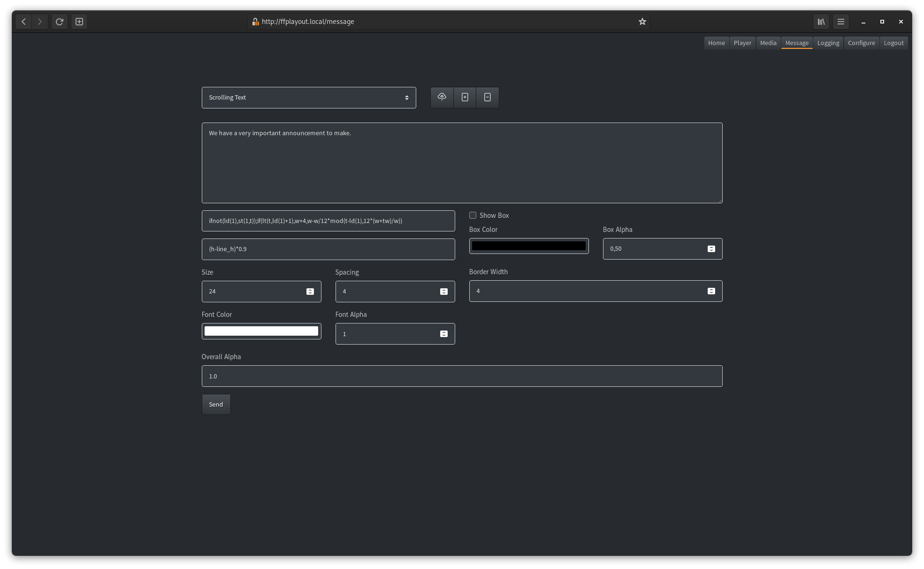
Task: Open a new tab with plus icon
Action: (79, 22)
